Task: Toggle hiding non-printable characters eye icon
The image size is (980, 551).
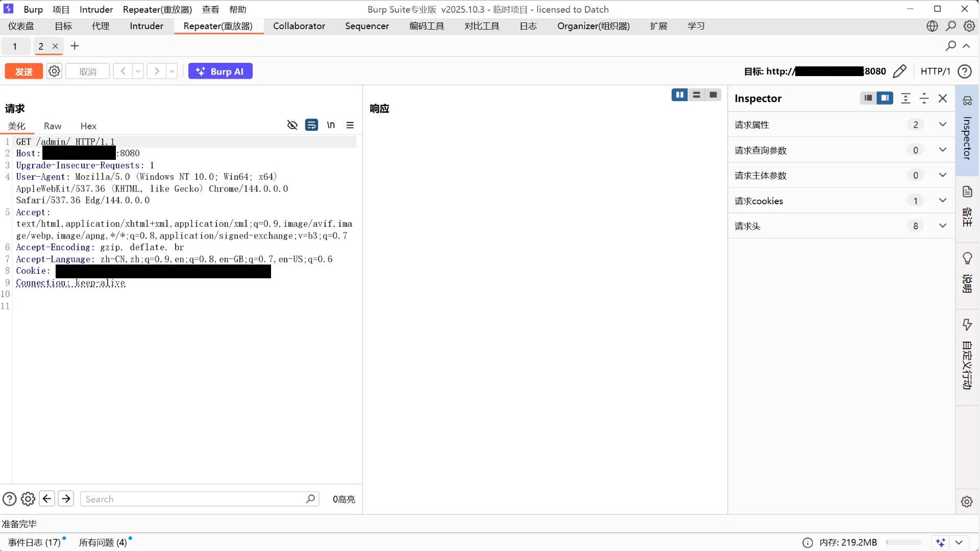Action: pos(292,125)
